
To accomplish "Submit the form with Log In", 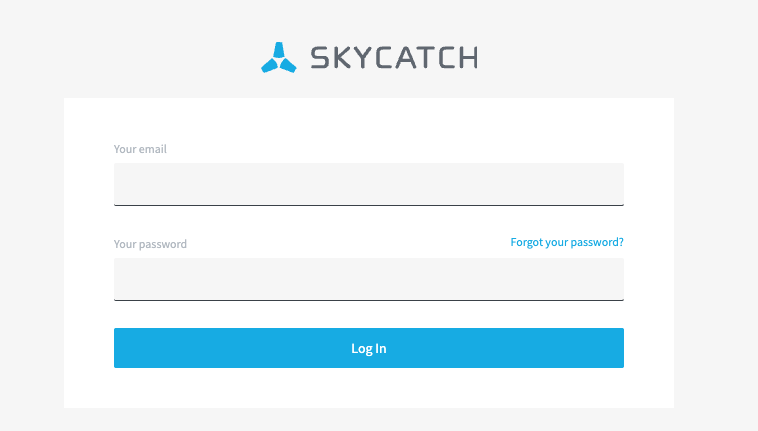I will (x=368, y=348).
